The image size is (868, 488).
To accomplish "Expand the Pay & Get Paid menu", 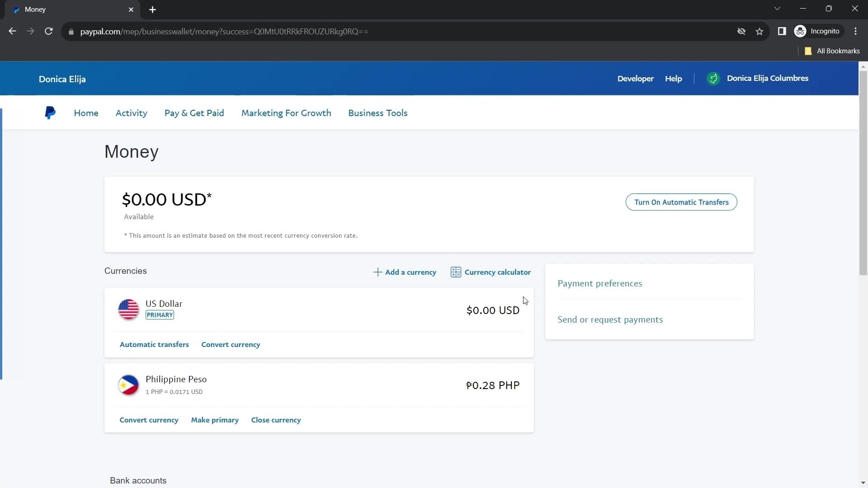I will (x=194, y=113).
